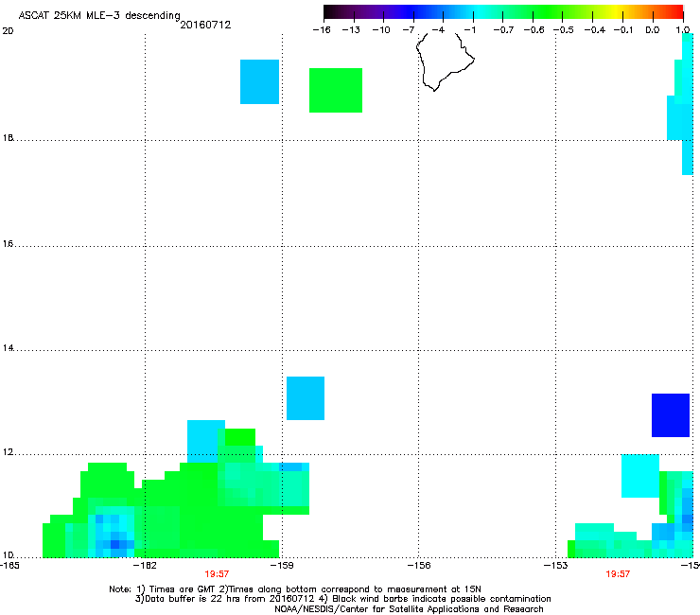The height and width of the screenshot is (615, 700).
Task: Click the longitude -153 axis label
Action: (x=556, y=566)
